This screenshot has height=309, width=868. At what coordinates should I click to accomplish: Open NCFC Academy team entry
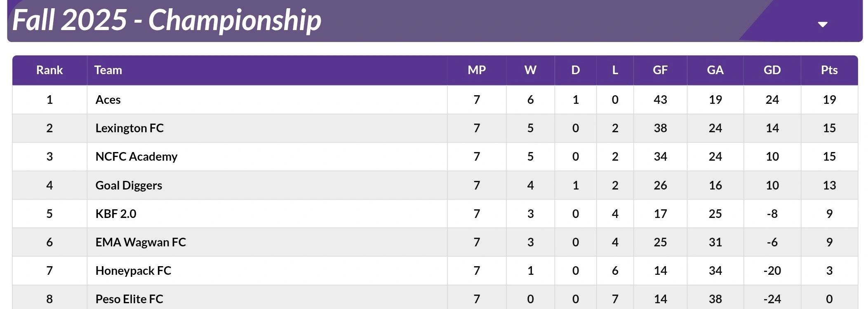point(136,157)
